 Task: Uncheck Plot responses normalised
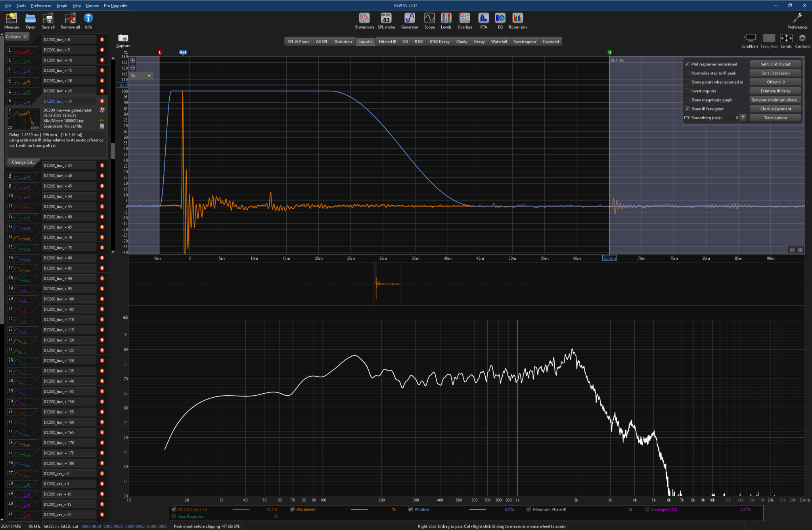pos(687,64)
